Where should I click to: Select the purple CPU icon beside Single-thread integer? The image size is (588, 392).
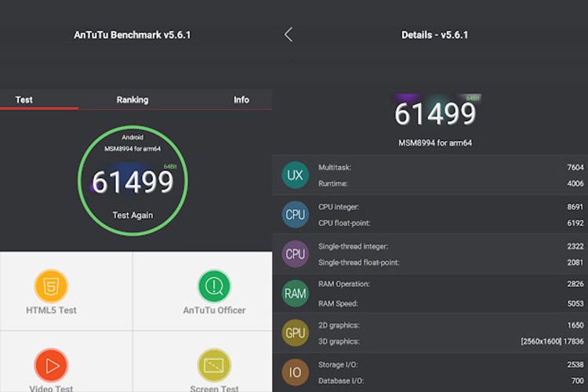(x=295, y=254)
